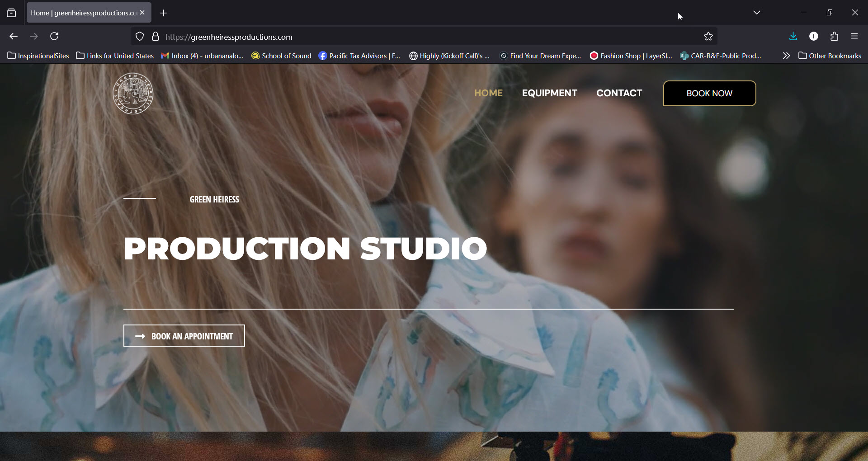Open the list-all-tabs chevron
868x461 pixels.
coord(757,12)
